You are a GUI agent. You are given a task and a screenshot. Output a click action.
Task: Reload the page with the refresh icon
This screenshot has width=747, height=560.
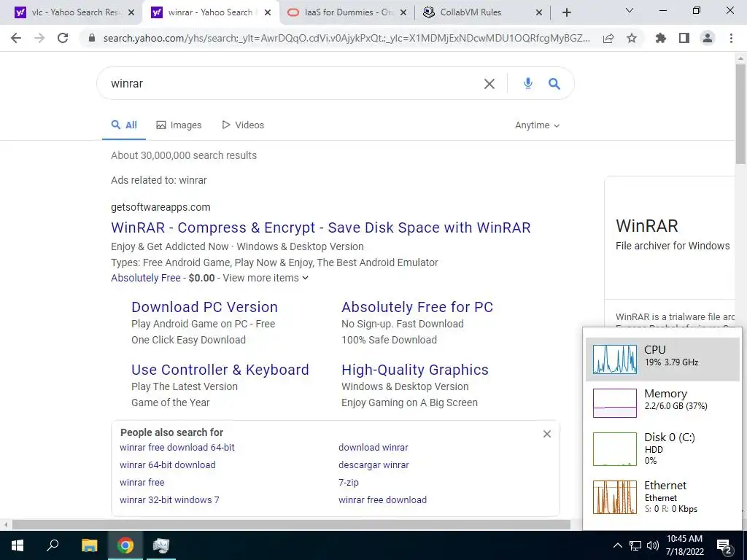pos(63,38)
